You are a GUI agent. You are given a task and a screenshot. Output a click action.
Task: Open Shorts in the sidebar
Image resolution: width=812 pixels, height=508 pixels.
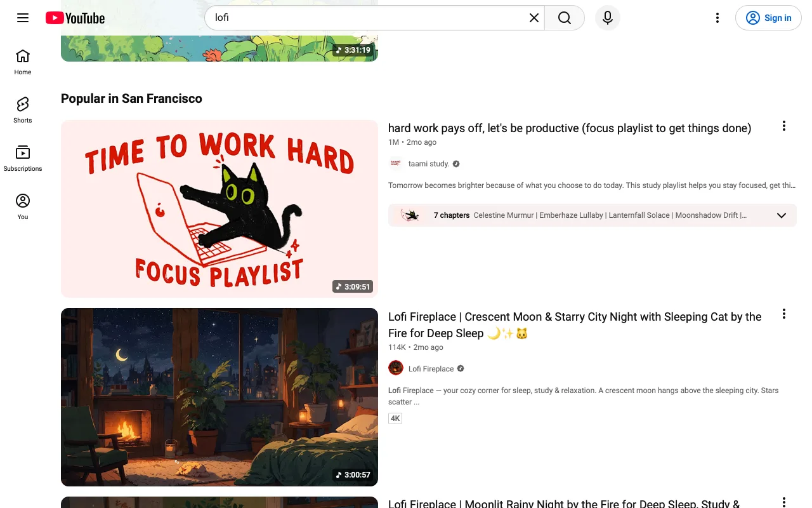click(x=23, y=110)
